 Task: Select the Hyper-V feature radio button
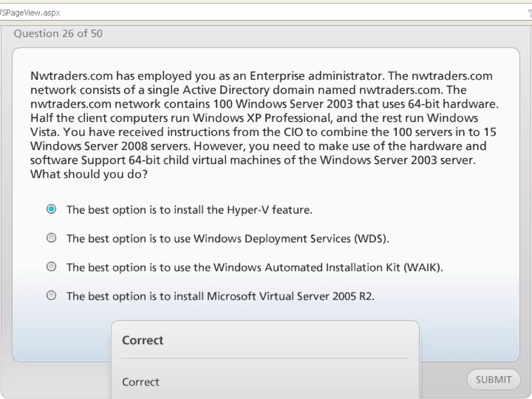click(51, 209)
